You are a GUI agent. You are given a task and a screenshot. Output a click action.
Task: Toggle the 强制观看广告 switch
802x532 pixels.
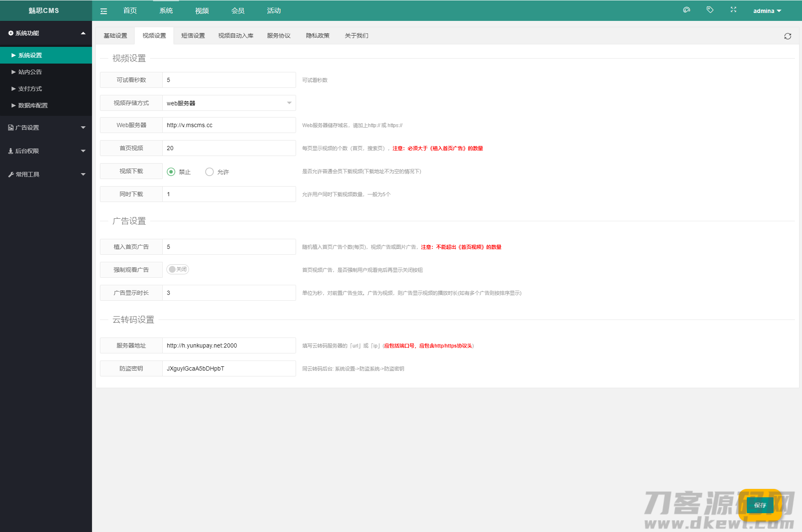[x=178, y=269]
